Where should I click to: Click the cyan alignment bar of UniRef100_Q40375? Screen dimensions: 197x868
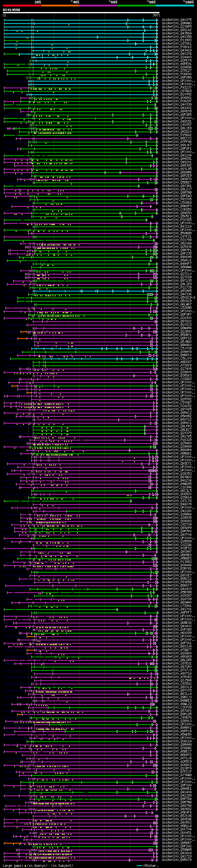[x=81, y=20]
